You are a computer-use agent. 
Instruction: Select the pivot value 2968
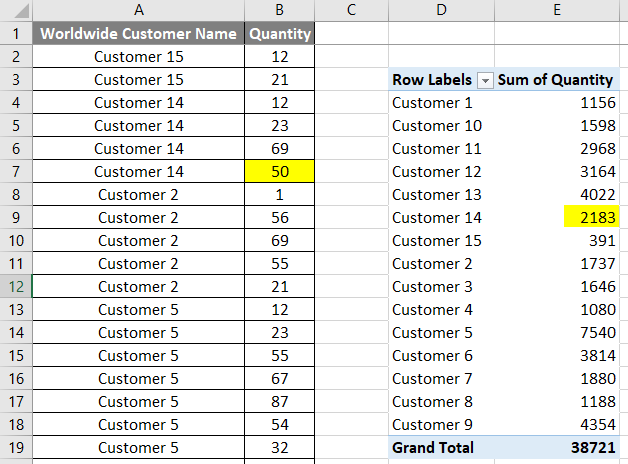click(x=598, y=149)
